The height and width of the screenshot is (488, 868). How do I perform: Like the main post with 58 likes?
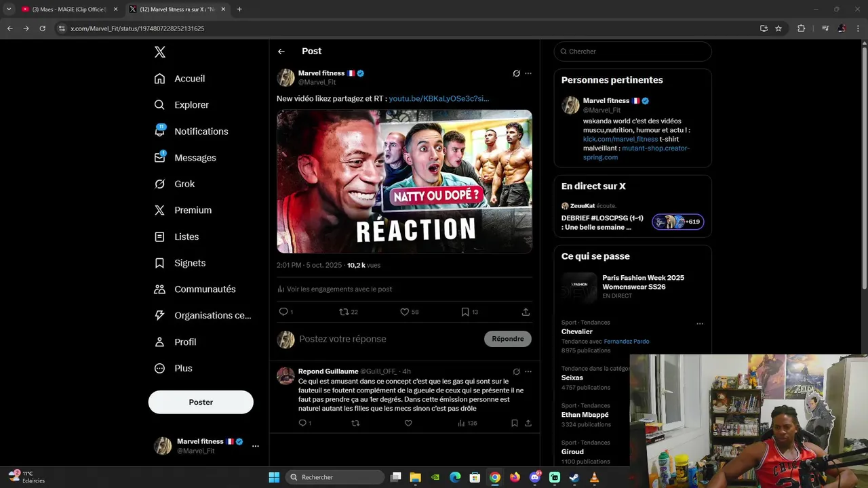[x=409, y=312]
